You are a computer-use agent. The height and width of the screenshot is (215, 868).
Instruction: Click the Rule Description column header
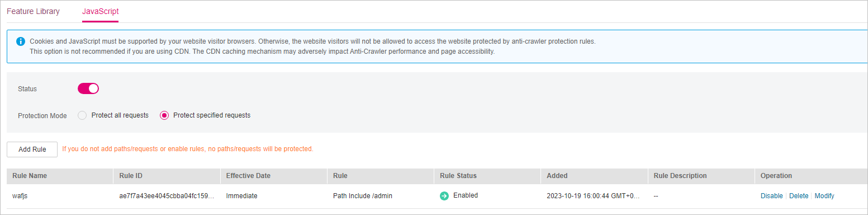point(680,176)
